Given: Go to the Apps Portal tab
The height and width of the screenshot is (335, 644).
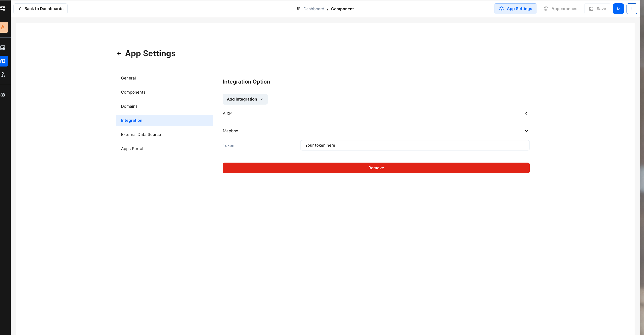Looking at the screenshot, I should click(x=132, y=149).
